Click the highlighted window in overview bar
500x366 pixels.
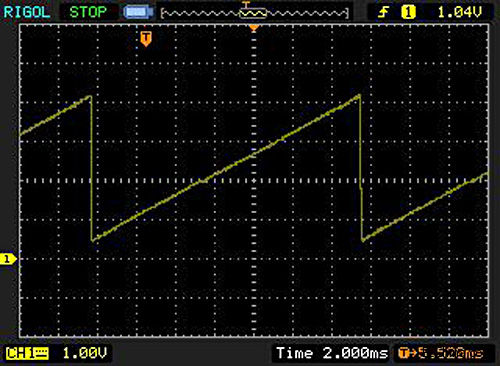pyautogui.click(x=253, y=13)
